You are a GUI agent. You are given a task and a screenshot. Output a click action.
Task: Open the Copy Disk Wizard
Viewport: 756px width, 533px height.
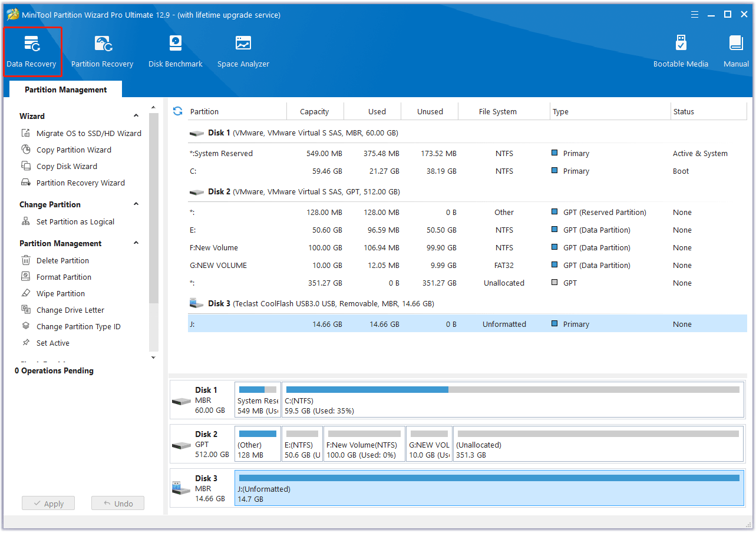click(x=66, y=165)
